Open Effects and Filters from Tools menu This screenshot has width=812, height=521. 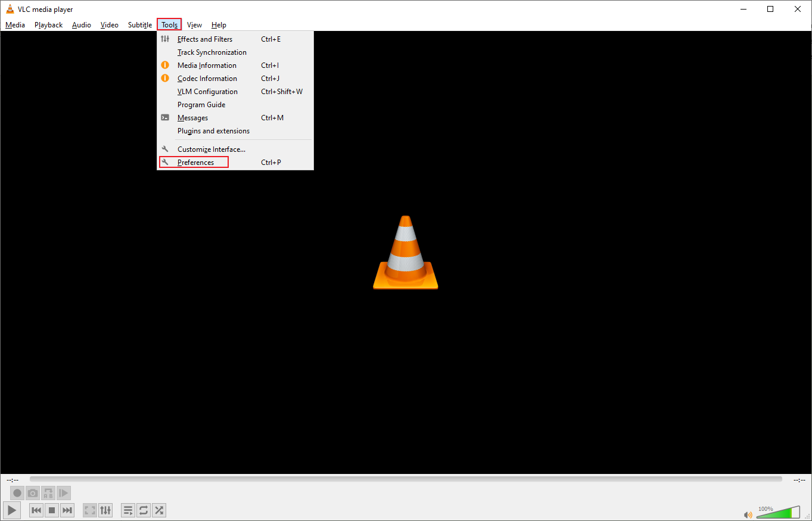pos(204,39)
